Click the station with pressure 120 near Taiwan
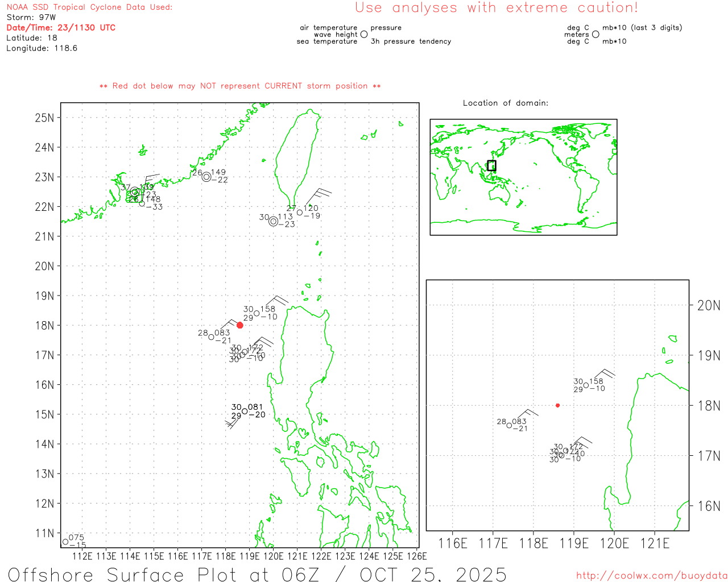Screen dimensions: 728x582 (300, 213)
